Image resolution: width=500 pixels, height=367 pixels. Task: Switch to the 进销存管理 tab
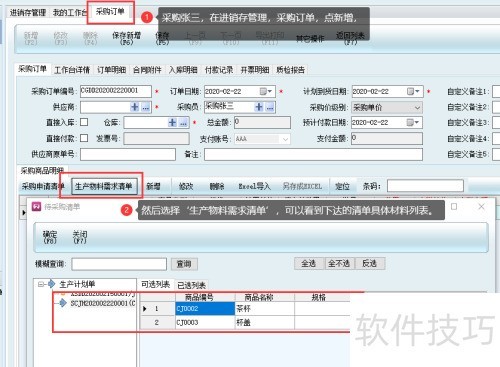28,13
